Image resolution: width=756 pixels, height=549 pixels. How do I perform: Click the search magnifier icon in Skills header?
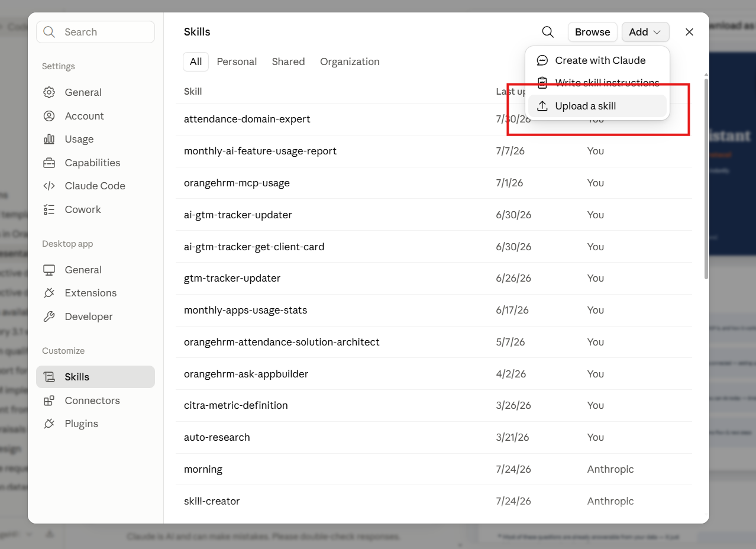pos(548,32)
